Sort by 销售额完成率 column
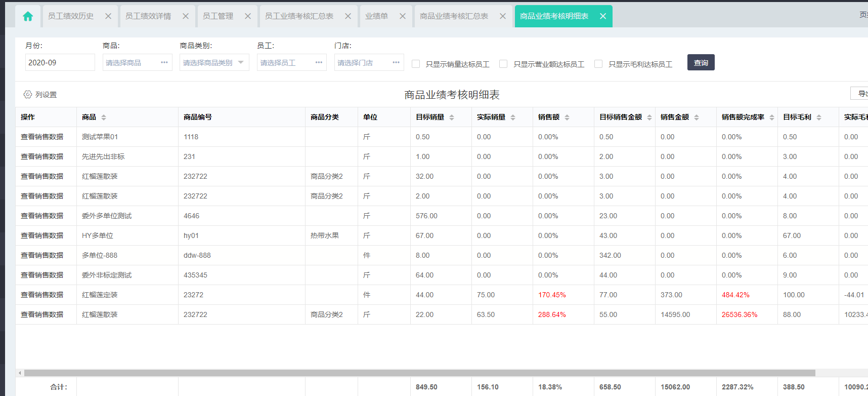Image resolution: width=868 pixels, height=396 pixels. click(772, 117)
